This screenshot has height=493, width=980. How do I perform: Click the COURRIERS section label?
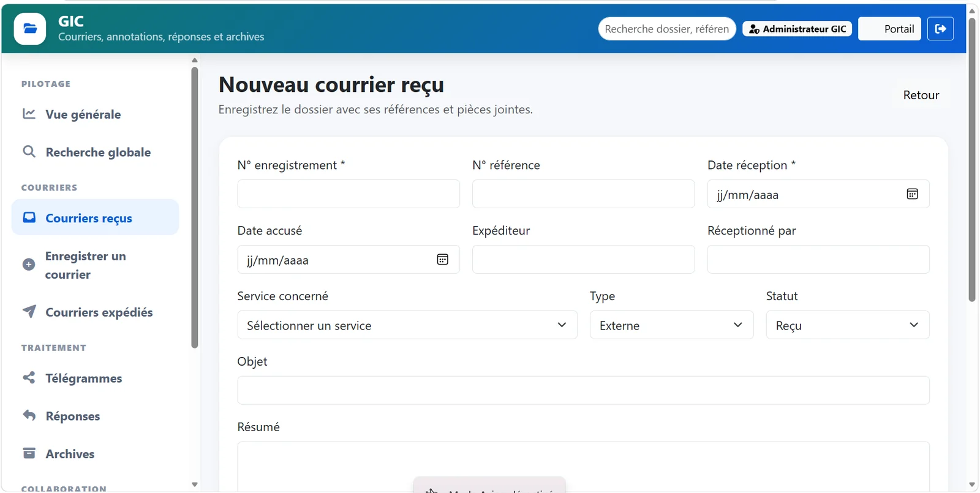point(50,187)
